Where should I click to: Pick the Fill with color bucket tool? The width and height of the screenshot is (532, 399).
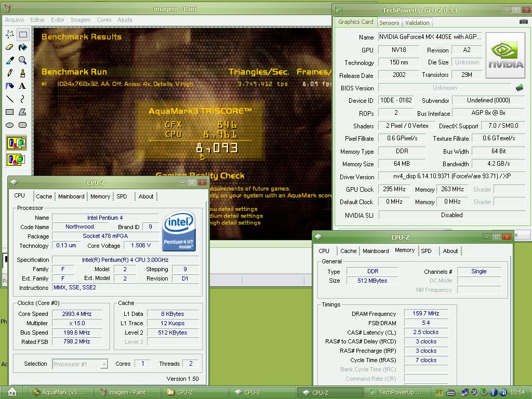point(23,47)
